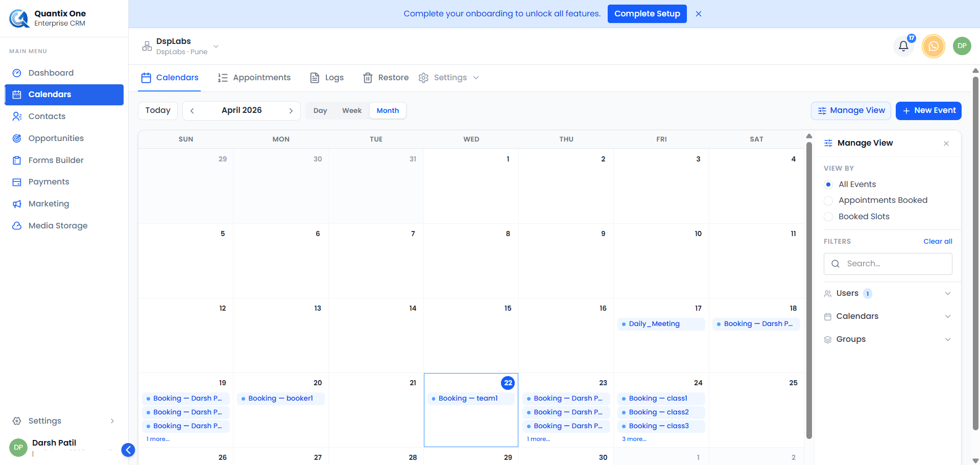This screenshot has width=980, height=465.
Task: Expand the Calendars filter section
Action: pyautogui.click(x=888, y=316)
